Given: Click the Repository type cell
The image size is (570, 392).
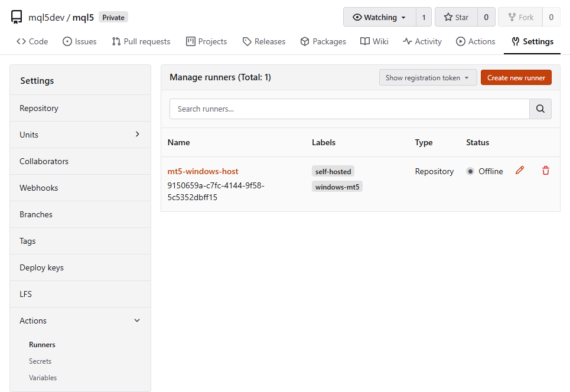Looking at the screenshot, I should pyautogui.click(x=434, y=171).
